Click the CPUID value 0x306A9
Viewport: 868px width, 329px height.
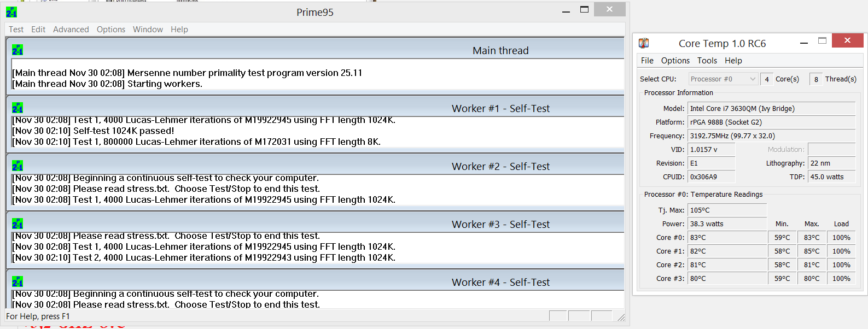711,177
